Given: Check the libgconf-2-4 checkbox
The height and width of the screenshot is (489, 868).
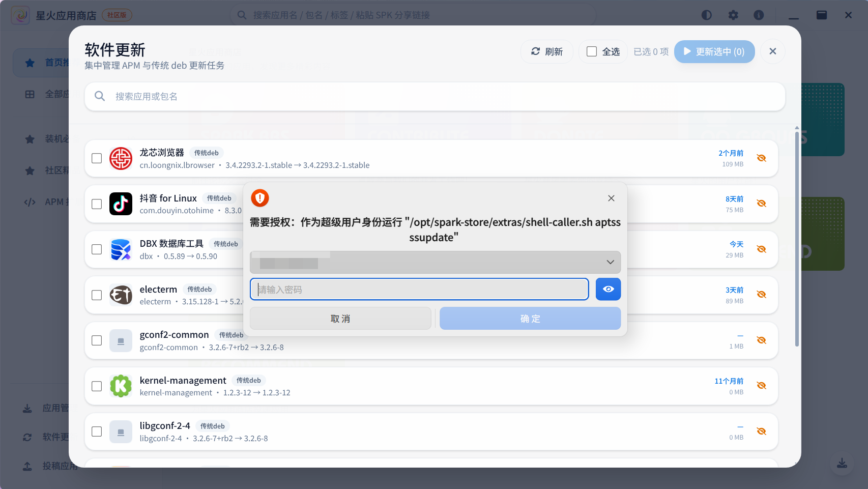Looking at the screenshot, I should (x=97, y=432).
